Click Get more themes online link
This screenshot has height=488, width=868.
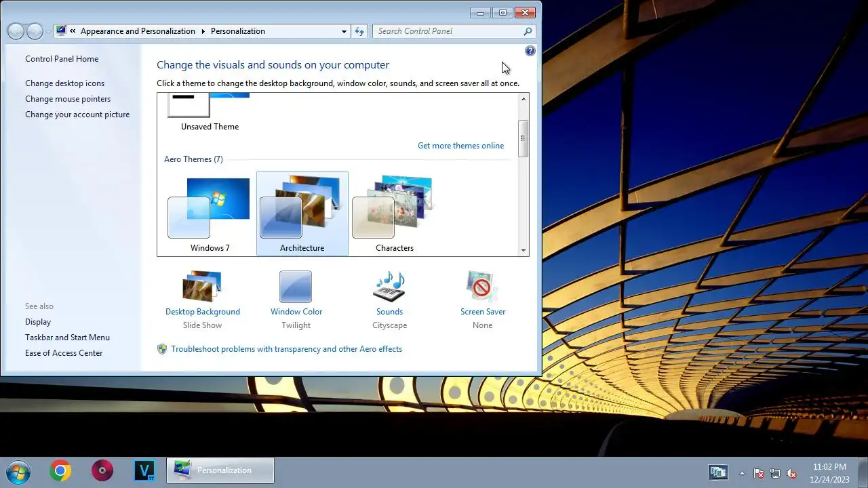460,146
